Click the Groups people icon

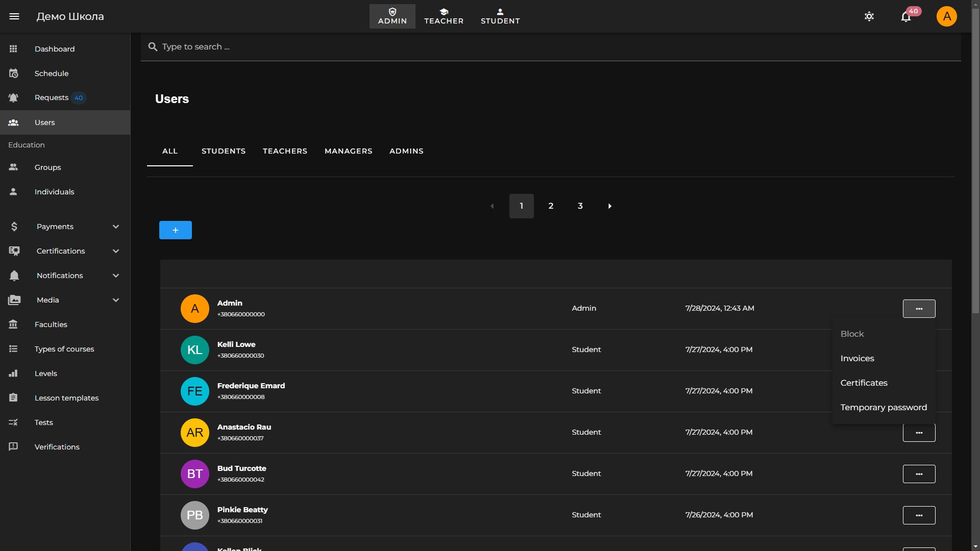(x=13, y=167)
